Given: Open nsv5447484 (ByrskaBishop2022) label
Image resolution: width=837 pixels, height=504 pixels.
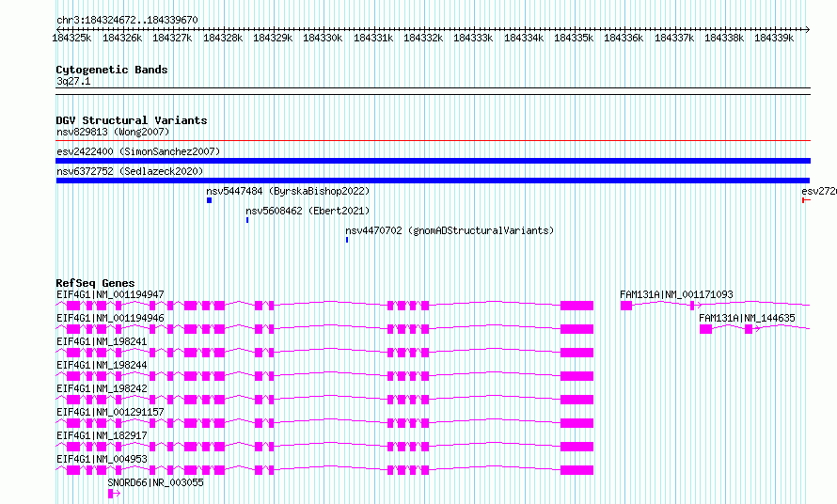Looking at the screenshot, I should tap(288, 191).
